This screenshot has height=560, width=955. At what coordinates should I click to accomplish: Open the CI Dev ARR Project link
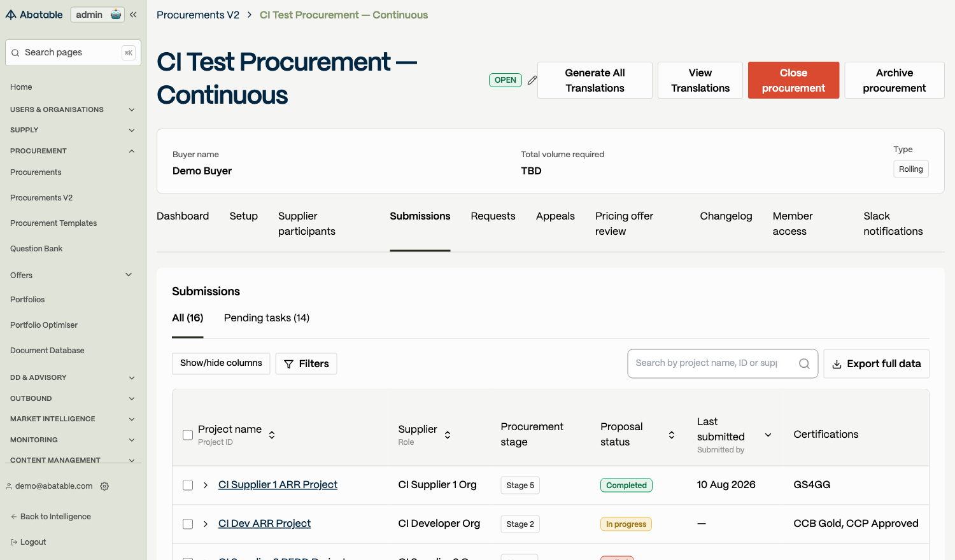tap(264, 524)
